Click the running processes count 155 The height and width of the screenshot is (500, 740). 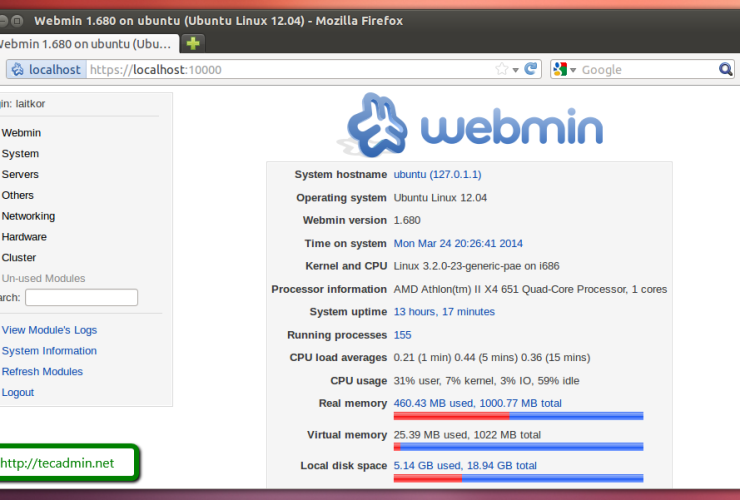coord(402,335)
